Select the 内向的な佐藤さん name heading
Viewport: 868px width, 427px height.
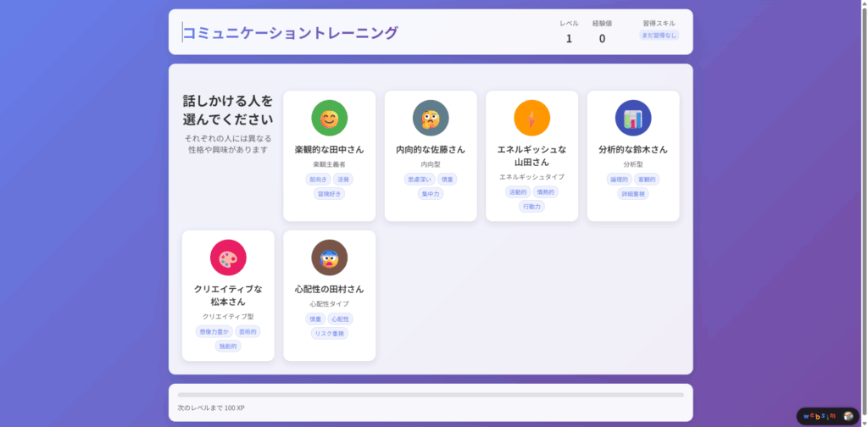(x=431, y=149)
